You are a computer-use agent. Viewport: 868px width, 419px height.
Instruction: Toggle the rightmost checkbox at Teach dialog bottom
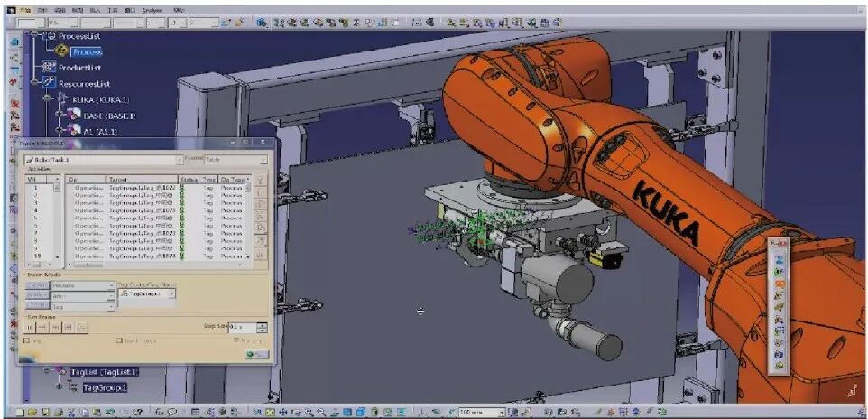pyautogui.click(x=236, y=340)
